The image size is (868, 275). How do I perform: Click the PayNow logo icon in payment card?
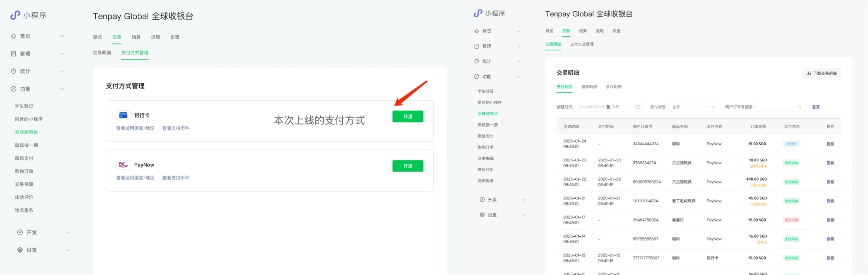point(123,165)
